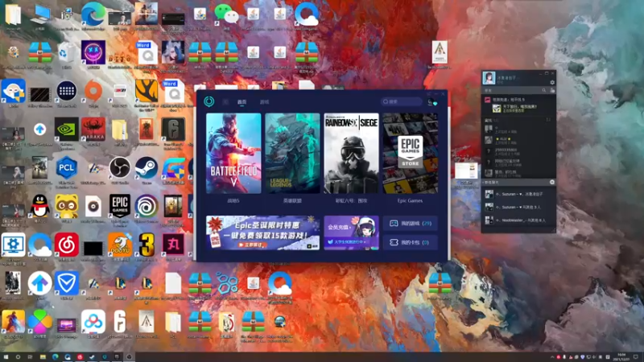Select the NetEase Cloud Music desktop icon

67,247
